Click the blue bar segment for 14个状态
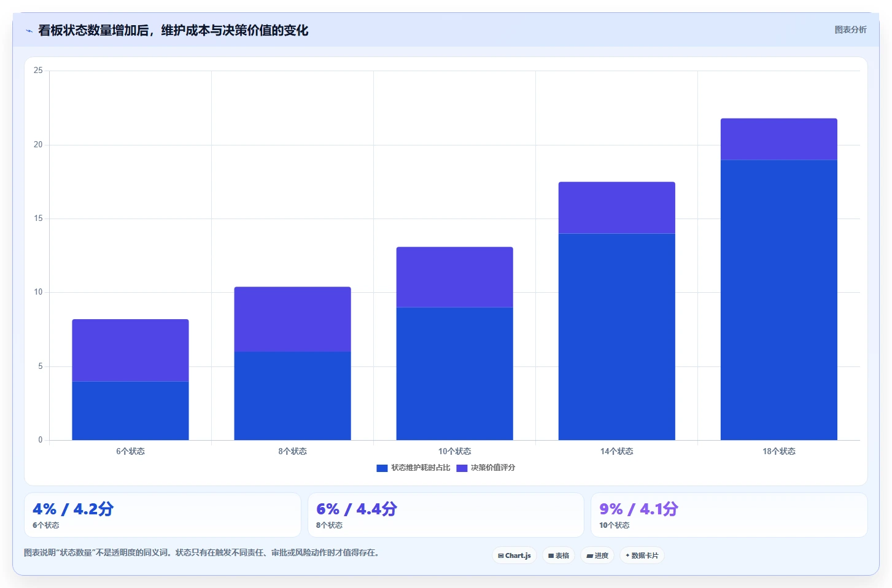 (616, 337)
